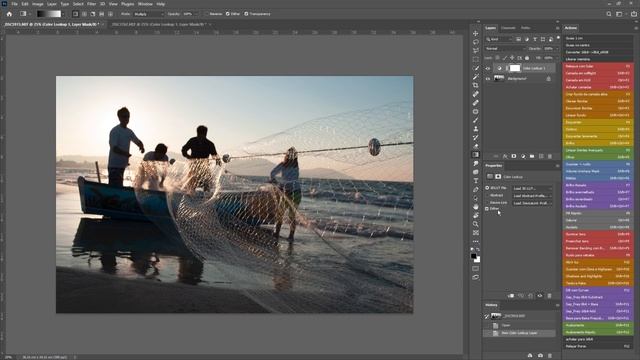The height and width of the screenshot is (360, 640).
Task: Open the Image menu
Action: click(38, 4)
